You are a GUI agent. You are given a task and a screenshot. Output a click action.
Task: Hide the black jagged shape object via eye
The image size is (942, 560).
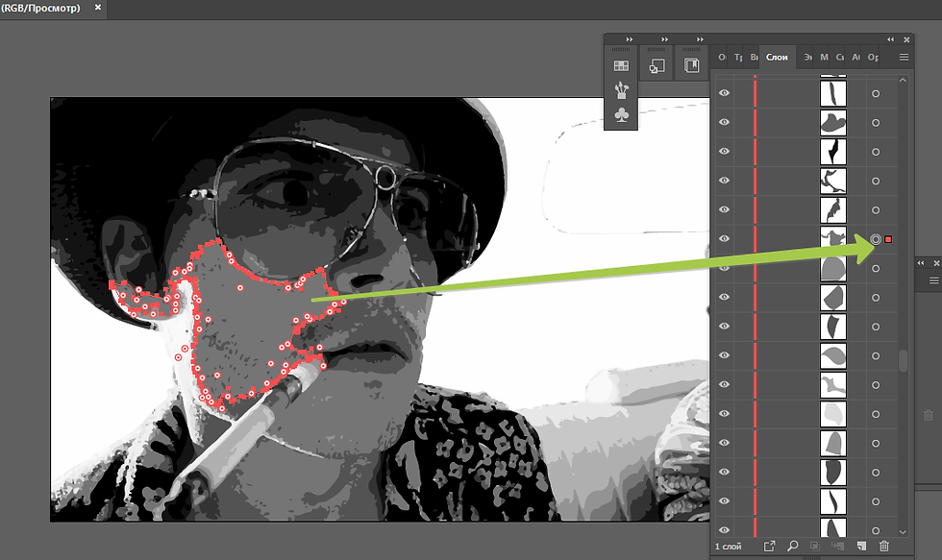[724, 151]
